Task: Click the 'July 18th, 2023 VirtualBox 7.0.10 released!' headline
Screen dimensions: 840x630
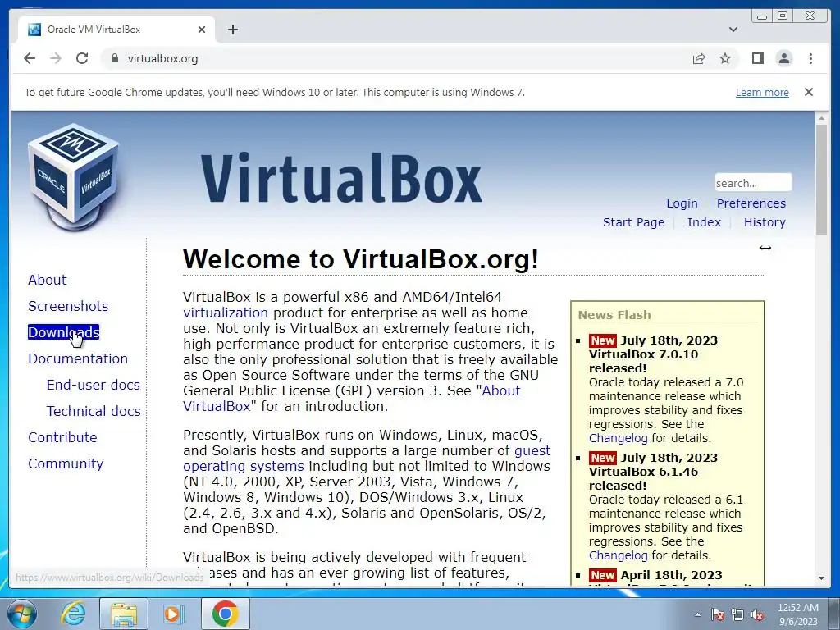Action: pyautogui.click(x=653, y=354)
